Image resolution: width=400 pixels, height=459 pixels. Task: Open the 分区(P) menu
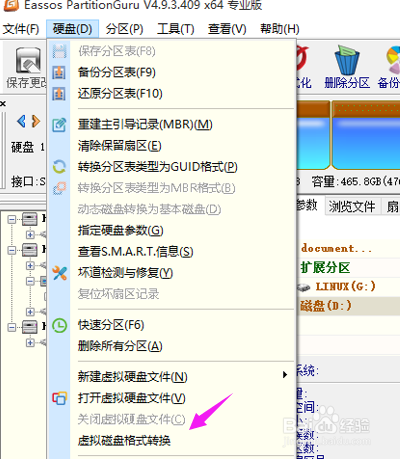pyautogui.click(x=124, y=29)
